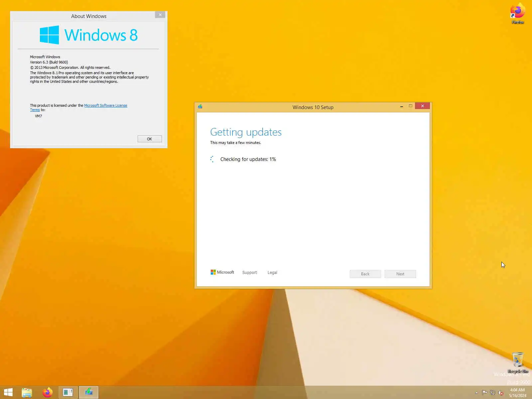Click the "© 2013 Microsoft Corporation" copyright line
Viewport: 532px width, 399px height.
70,67
